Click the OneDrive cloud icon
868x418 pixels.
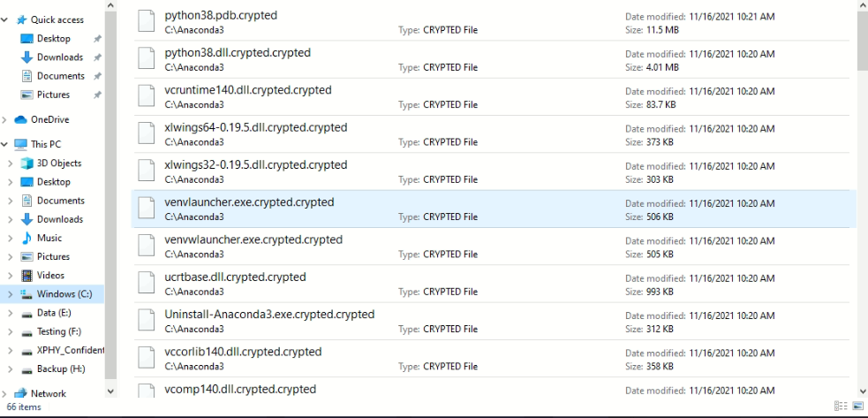pyautogui.click(x=21, y=119)
